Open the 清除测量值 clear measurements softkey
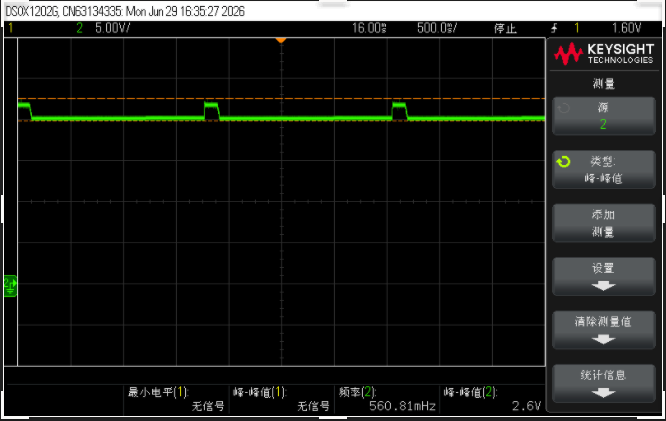Viewport: 666px width, 421px height. [604, 330]
